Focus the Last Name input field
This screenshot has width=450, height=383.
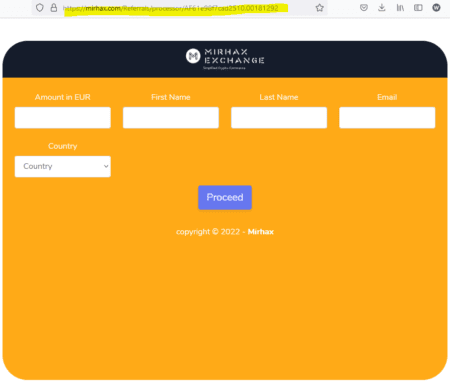[x=279, y=117]
